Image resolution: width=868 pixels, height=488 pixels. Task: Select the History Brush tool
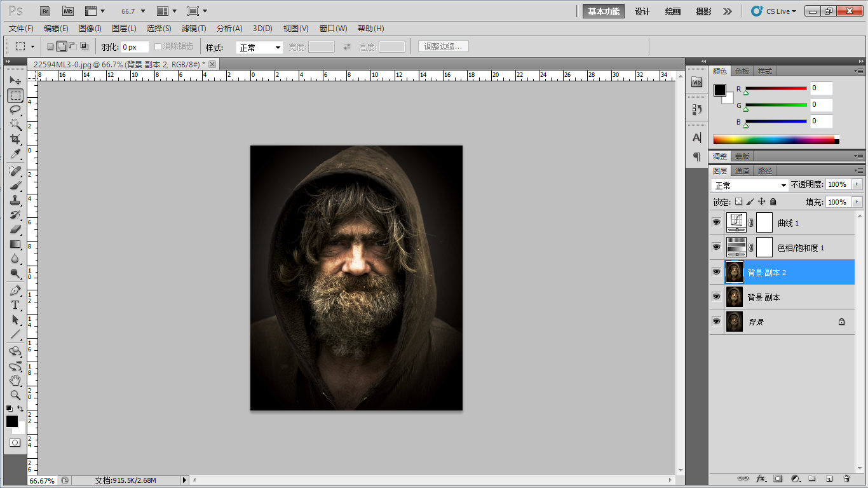click(x=15, y=215)
